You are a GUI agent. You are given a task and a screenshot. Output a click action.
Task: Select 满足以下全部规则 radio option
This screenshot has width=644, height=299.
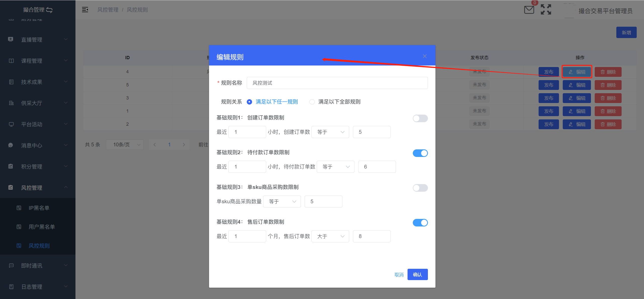pyautogui.click(x=312, y=102)
